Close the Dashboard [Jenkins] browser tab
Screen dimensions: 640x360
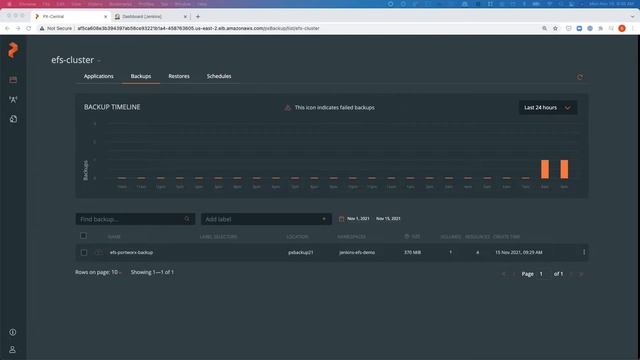(x=185, y=17)
